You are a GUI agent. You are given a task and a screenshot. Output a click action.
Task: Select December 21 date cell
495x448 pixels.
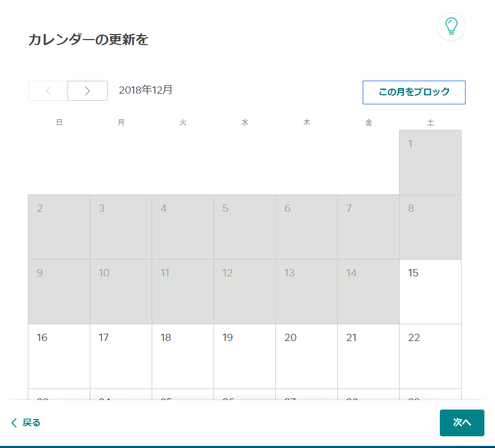(368, 356)
